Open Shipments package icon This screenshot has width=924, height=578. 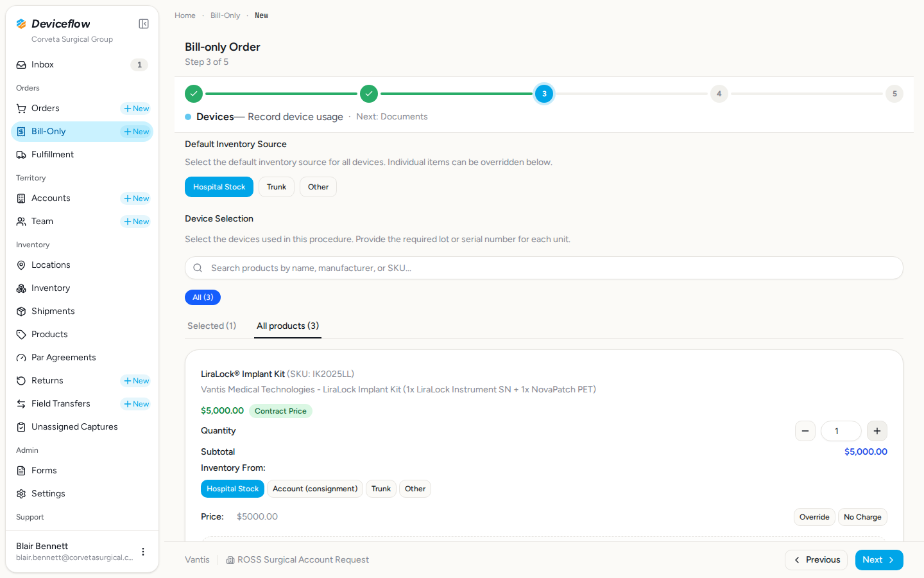point(21,311)
